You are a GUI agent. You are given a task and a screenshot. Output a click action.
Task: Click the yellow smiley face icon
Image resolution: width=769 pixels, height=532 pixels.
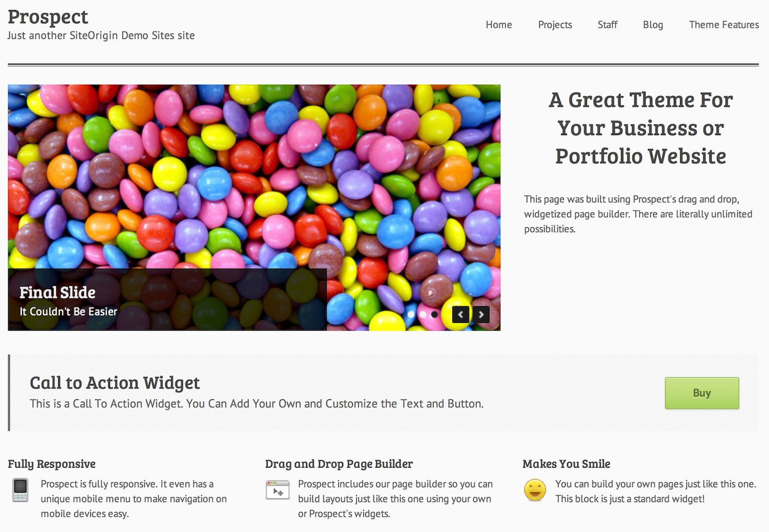click(x=534, y=490)
